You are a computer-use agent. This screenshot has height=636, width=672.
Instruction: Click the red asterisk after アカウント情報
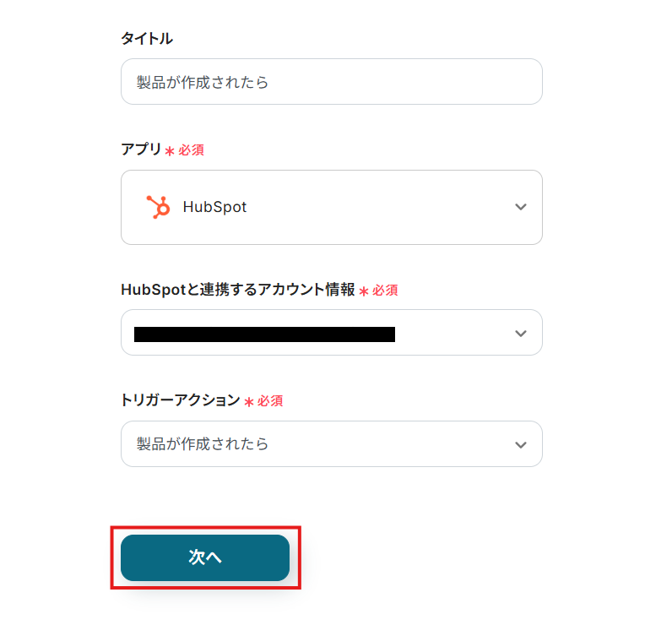(364, 291)
